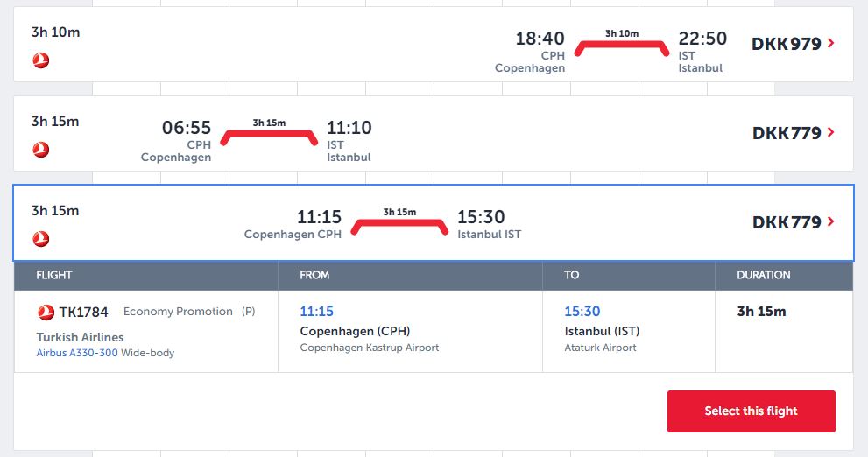
Task: Click Turkish Airlines logo on 18:40 flight
Action: pyautogui.click(x=40, y=60)
